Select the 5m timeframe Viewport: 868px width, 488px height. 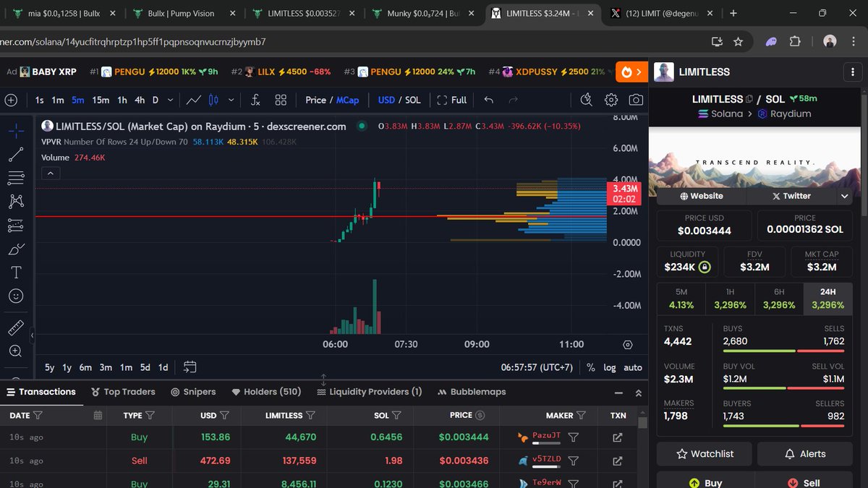[77, 100]
